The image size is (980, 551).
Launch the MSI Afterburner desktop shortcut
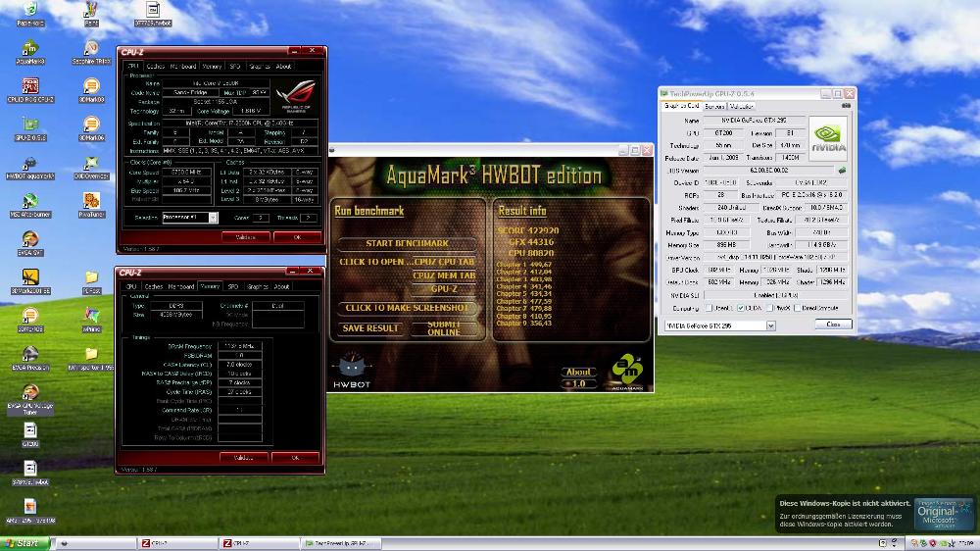[30, 205]
